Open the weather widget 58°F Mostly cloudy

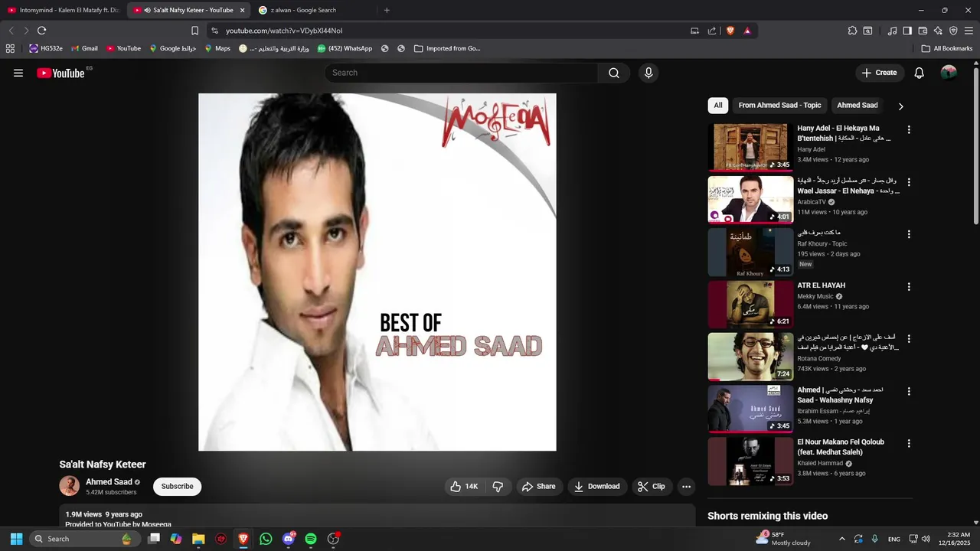click(782, 539)
